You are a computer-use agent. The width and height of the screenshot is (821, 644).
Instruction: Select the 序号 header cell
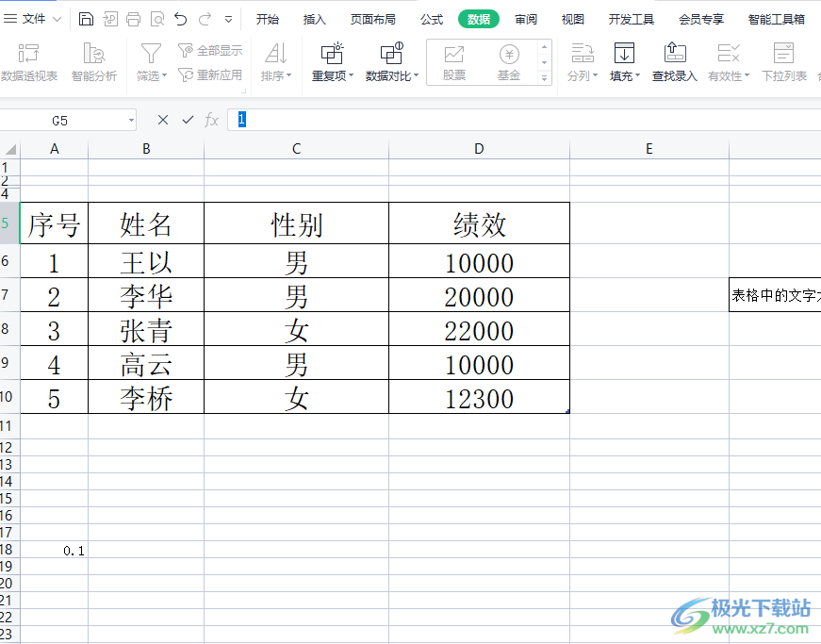click(x=54, y=223)
